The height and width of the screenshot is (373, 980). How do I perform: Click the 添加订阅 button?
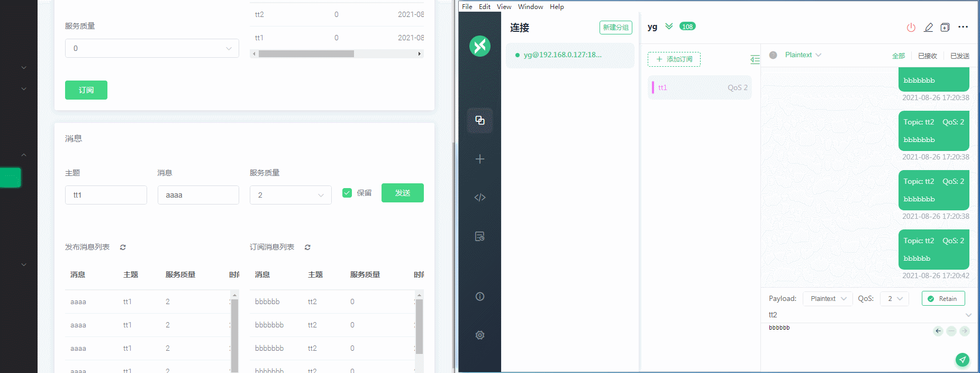[674, 59]
